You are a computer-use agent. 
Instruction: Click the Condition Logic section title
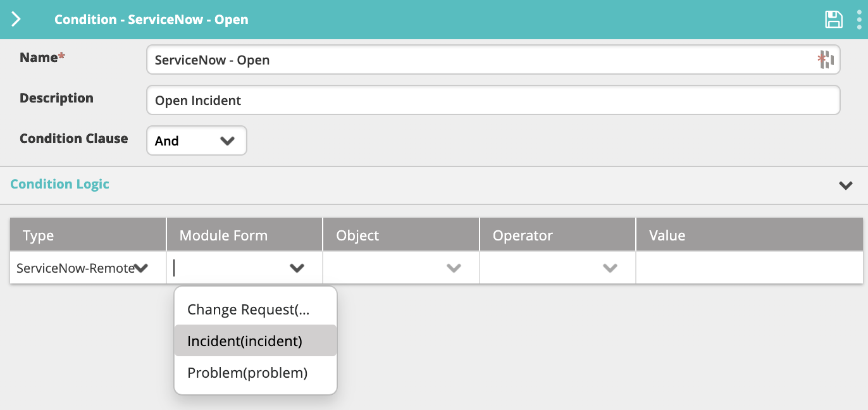(60, 184)
